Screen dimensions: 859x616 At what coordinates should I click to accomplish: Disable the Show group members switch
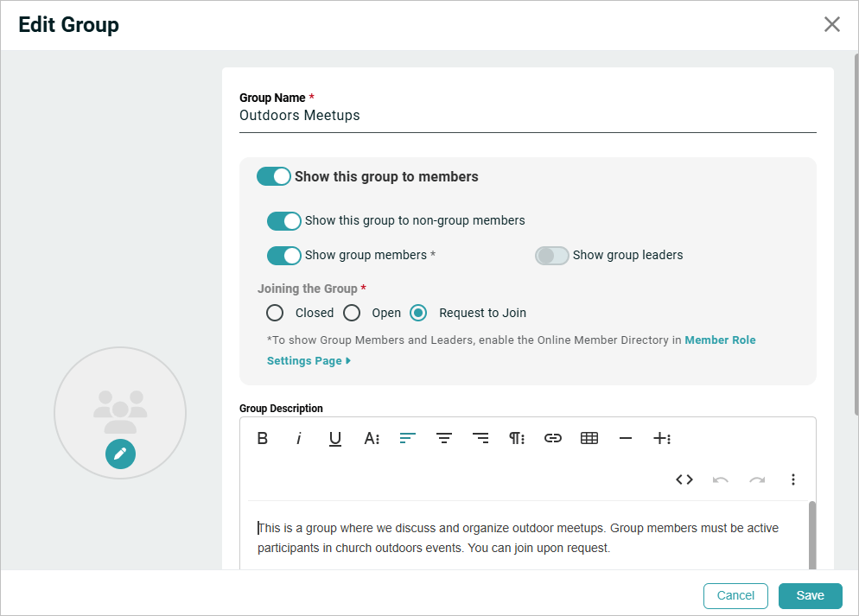tap(283, 255)
